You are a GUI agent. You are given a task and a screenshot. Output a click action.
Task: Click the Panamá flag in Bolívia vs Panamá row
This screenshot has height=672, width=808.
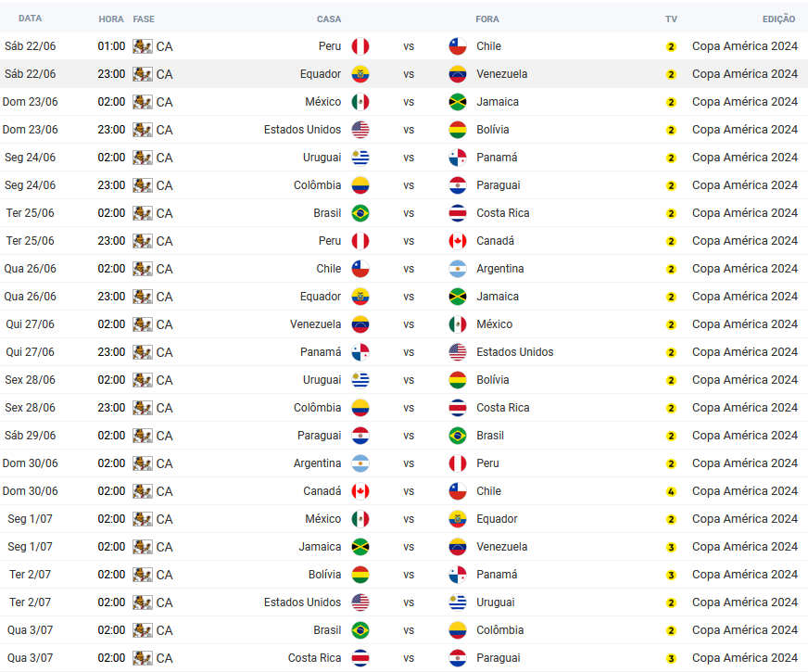pos(458,575)
